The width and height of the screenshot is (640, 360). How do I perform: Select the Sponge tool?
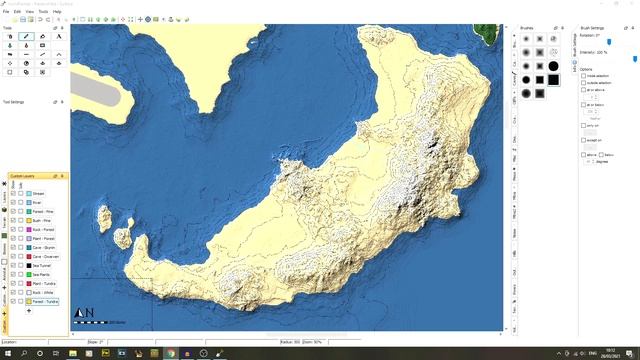point(42,45)
